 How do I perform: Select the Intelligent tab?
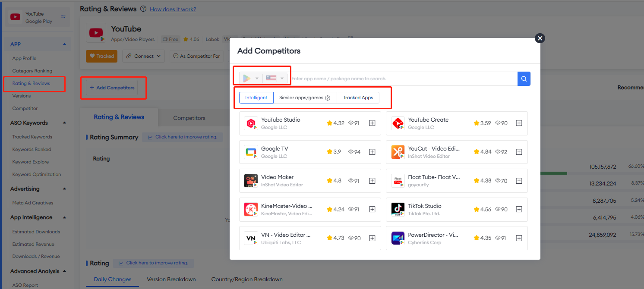coord(256,98)
